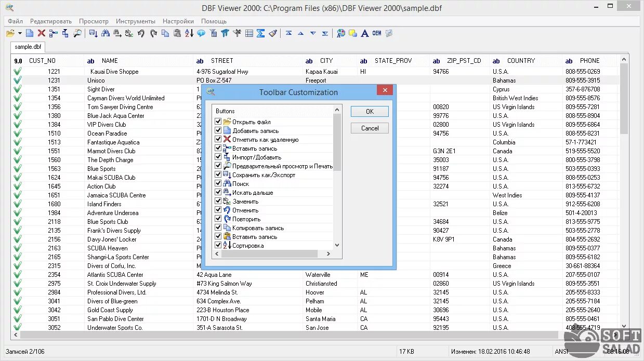Click the Buttons list scroll-up arrow

(x=337, y=110)
